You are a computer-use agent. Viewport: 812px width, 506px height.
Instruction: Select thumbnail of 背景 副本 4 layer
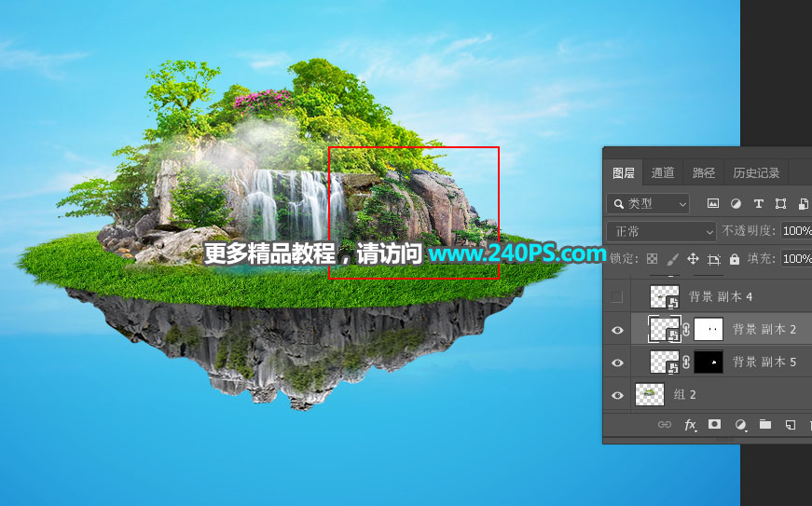click(665, 297)
